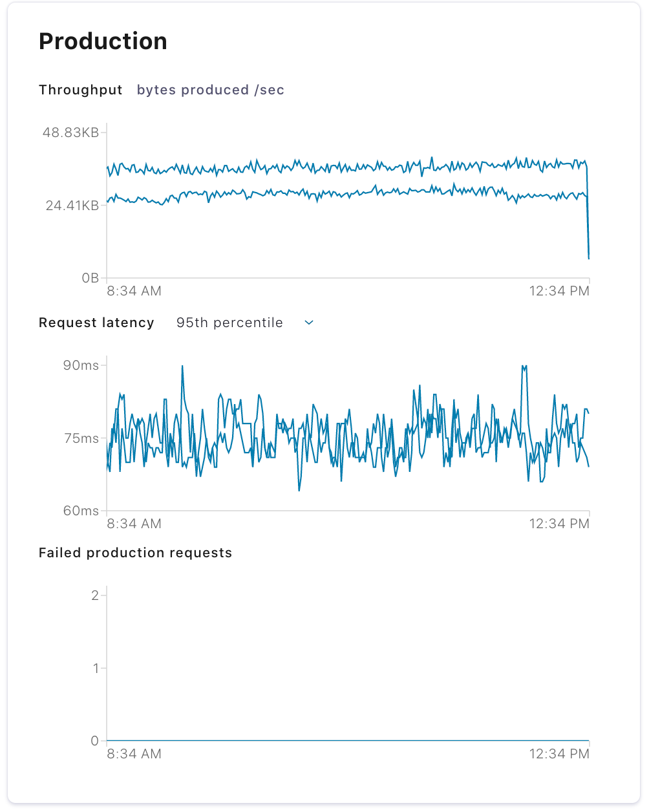
Task: Click 8:34 AM under Failed production requests chart
Action: tap(134, 754)
